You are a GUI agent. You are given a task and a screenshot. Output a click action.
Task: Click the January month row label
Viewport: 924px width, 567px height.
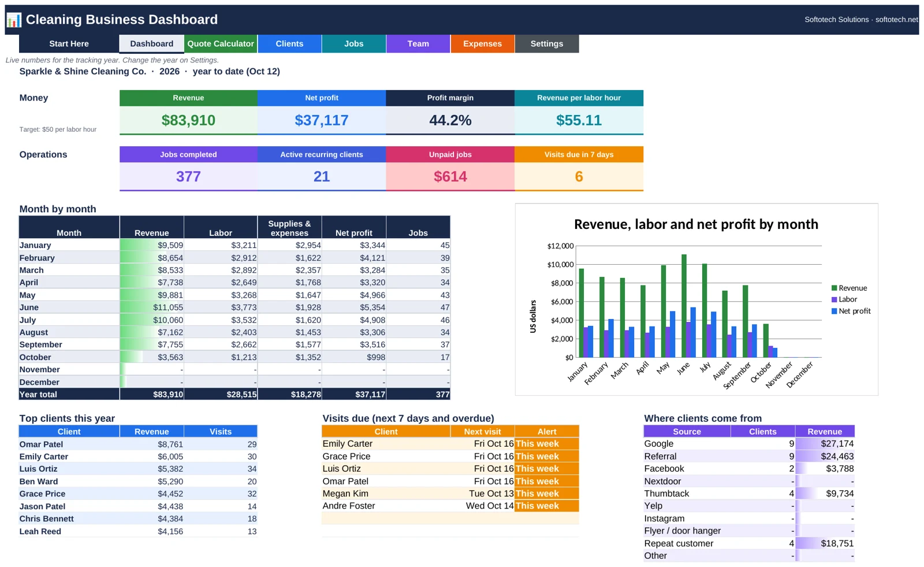[x=69, y=245]
